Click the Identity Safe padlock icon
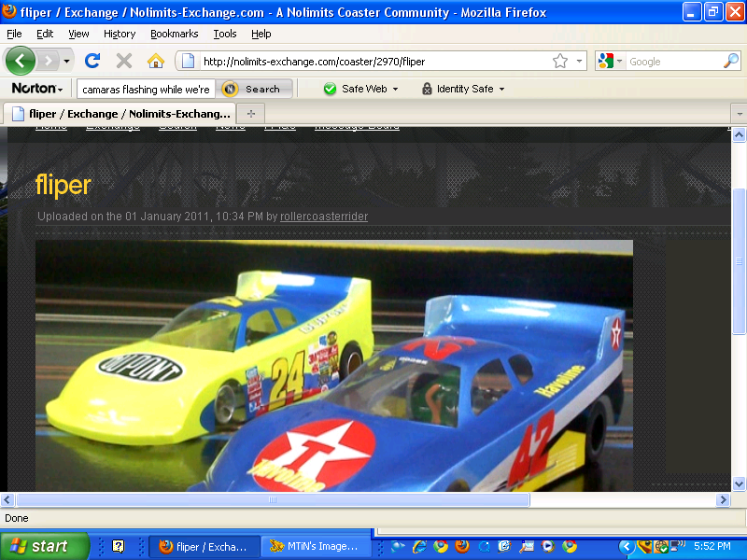Screen dimensions: 747x560 pos(427,89)
